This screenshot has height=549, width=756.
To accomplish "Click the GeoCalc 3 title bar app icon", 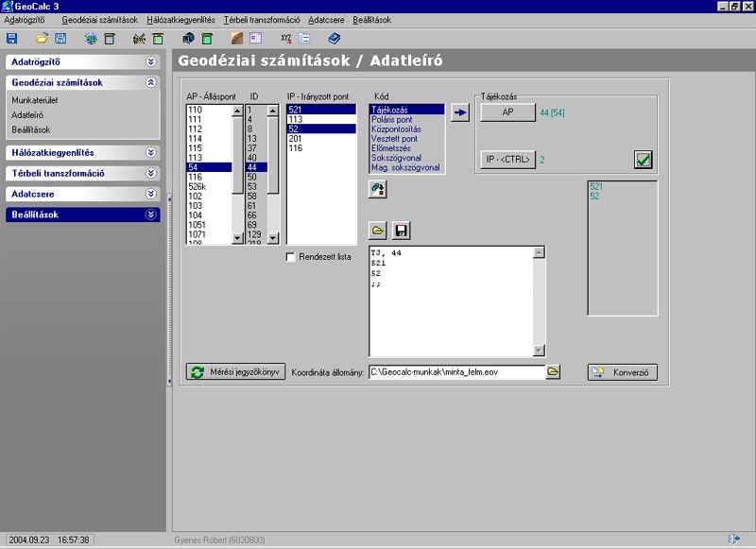I will [7, 7].
